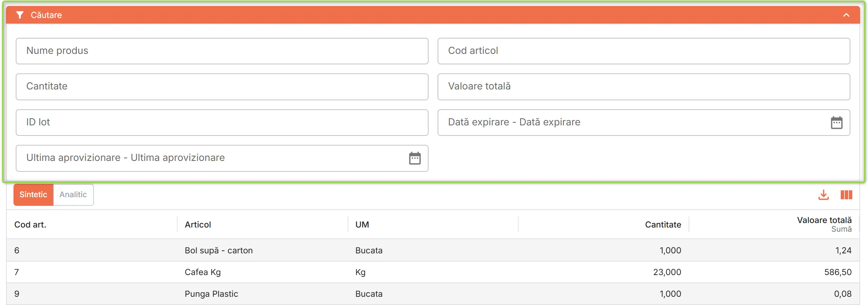Click into the Cod articol field
Screen dimensions: 868x305
click(x=644, y=51)
